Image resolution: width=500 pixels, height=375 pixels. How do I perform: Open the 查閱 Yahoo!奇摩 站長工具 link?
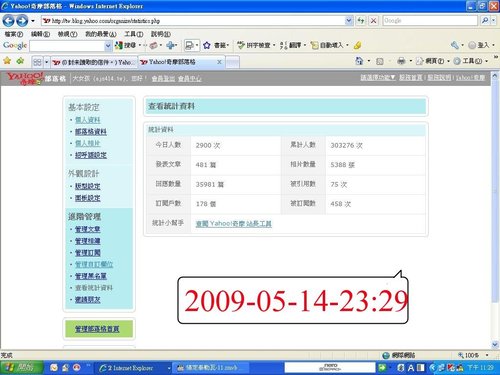(x=233, y=224)
